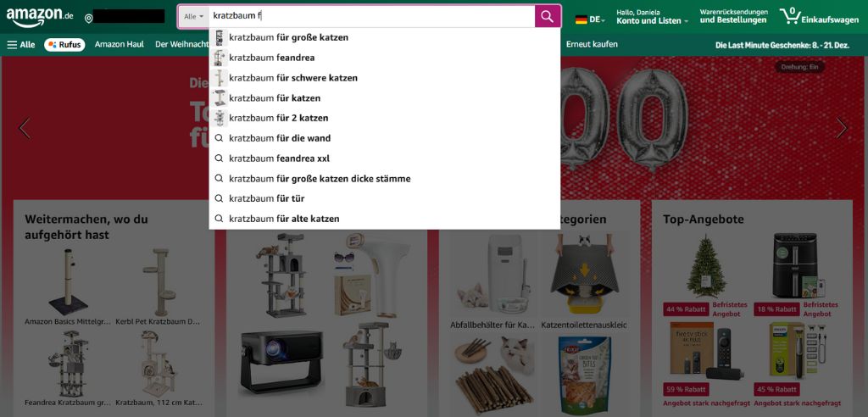Image resolution: width=868 pixels, height=417 pixels.
Task: Select suggestion 'kratzbaum für große katzen'
Action: click(x=385, y=37)
